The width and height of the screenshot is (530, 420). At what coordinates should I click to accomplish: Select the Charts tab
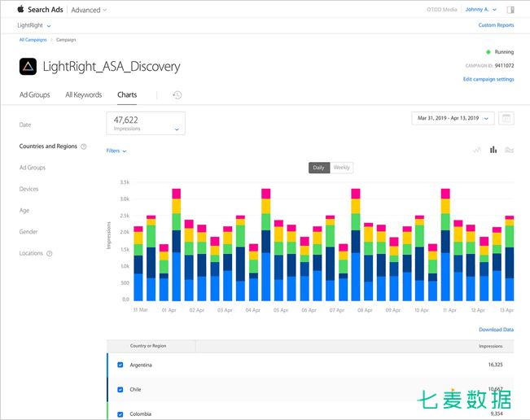pyautogui.click(x=127, y=95)
